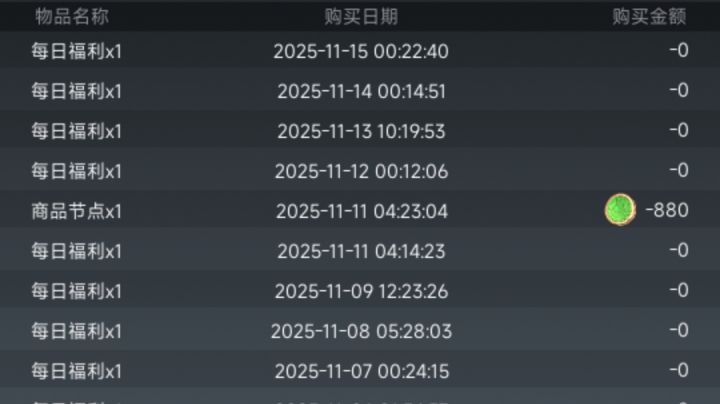The height and width of the screenshot is (404, 720).
Task: Click the 购买日期 column header
Action: 361,16
